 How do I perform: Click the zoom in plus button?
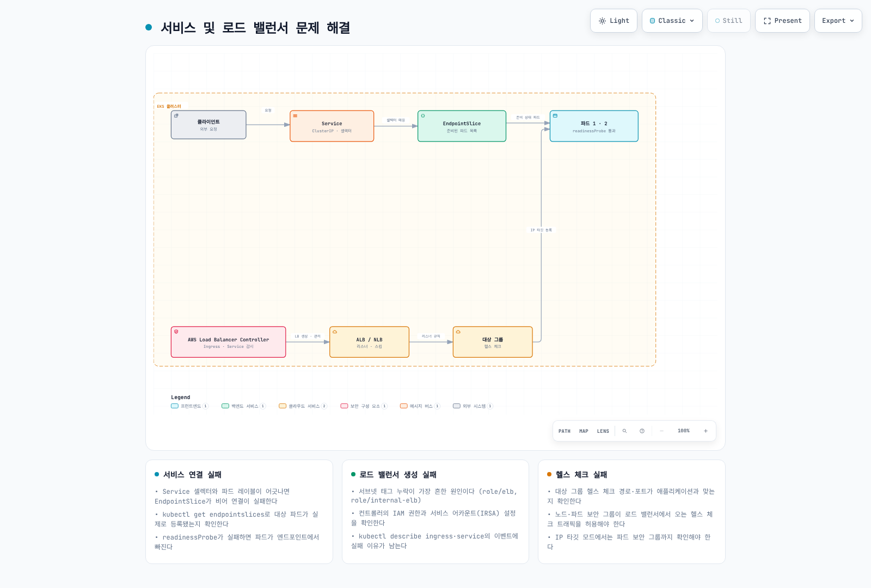click(706, 431)
